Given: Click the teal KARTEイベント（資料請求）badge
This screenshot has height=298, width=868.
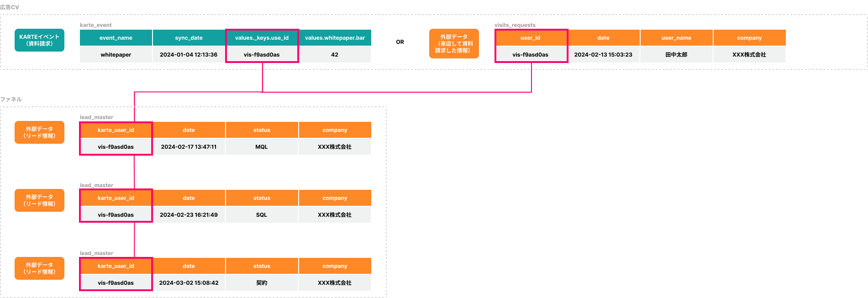Looking at the screenshot, I should (39, 40).
